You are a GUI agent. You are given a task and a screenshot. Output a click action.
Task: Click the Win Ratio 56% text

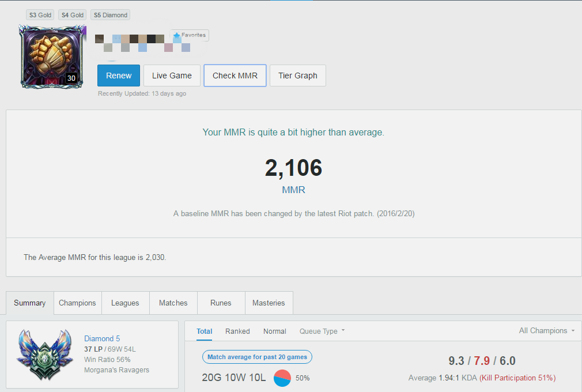click(107, 360)
